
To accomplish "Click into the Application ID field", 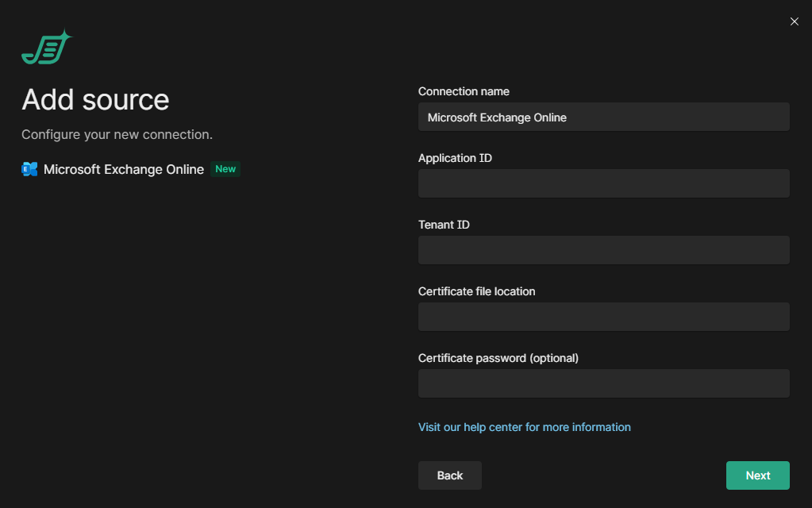I will click(x=603, y=183).
